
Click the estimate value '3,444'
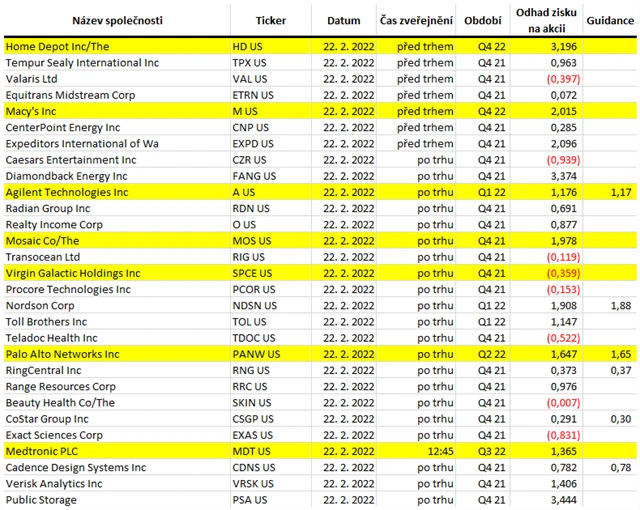point(564,500)
